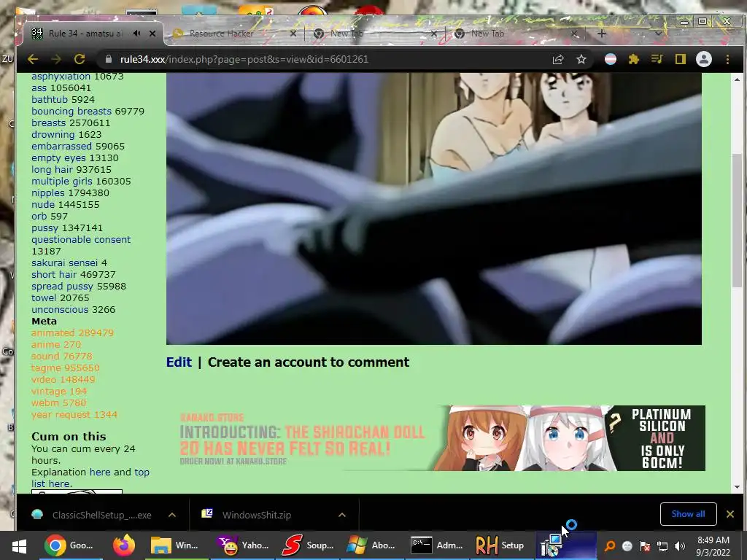Expand options chevron for WindowsShit.zip download

[341, 515]
